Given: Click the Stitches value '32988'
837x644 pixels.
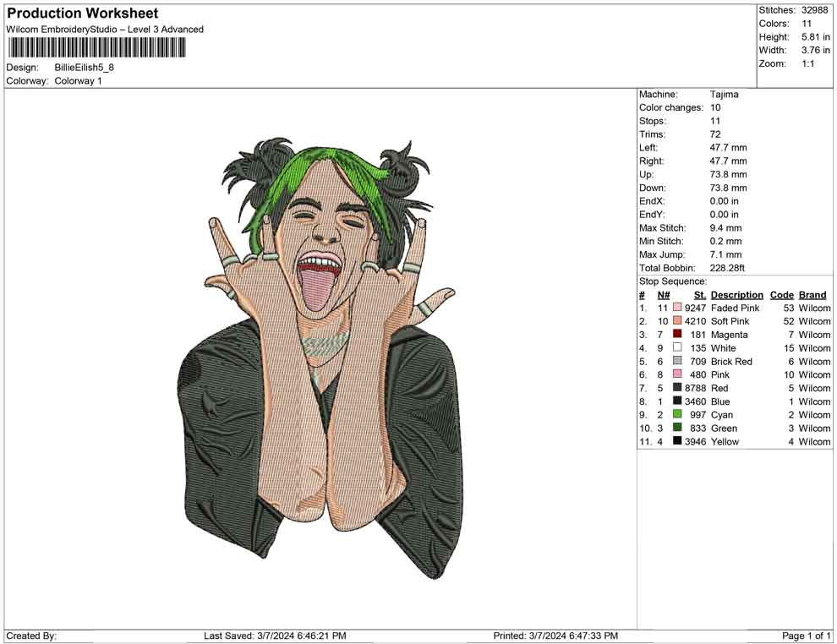Looking at the screenshot, I should point(814,10).
